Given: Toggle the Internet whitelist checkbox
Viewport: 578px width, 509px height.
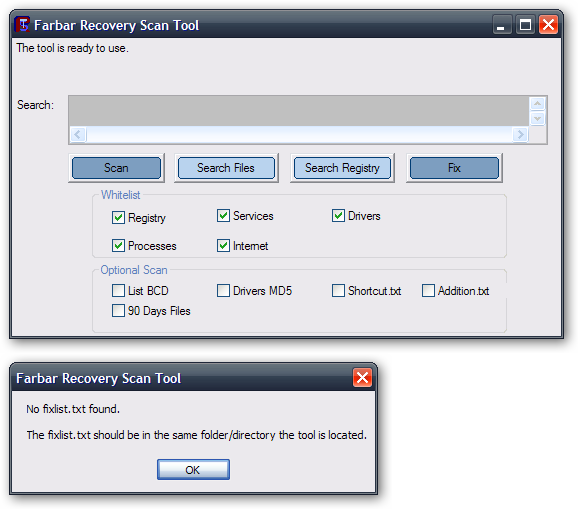Looking at the screenshot, I should [223, 245].
